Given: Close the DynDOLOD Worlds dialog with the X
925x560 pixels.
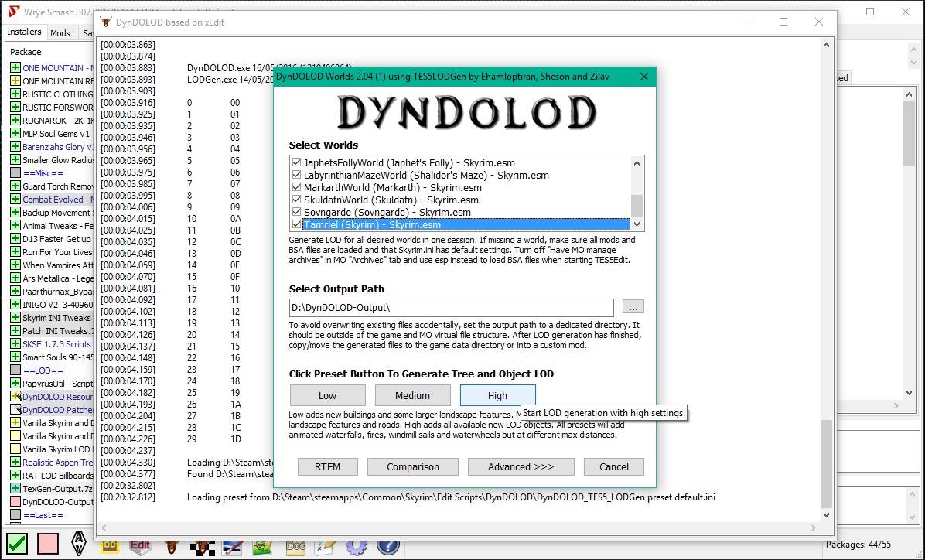Looking at the screenshot, I should coord(644,77).
